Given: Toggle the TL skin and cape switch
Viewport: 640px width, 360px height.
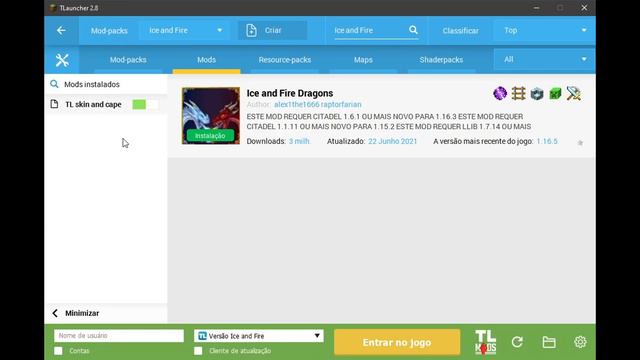Looking at the screenshot, I should pos(145,104).
